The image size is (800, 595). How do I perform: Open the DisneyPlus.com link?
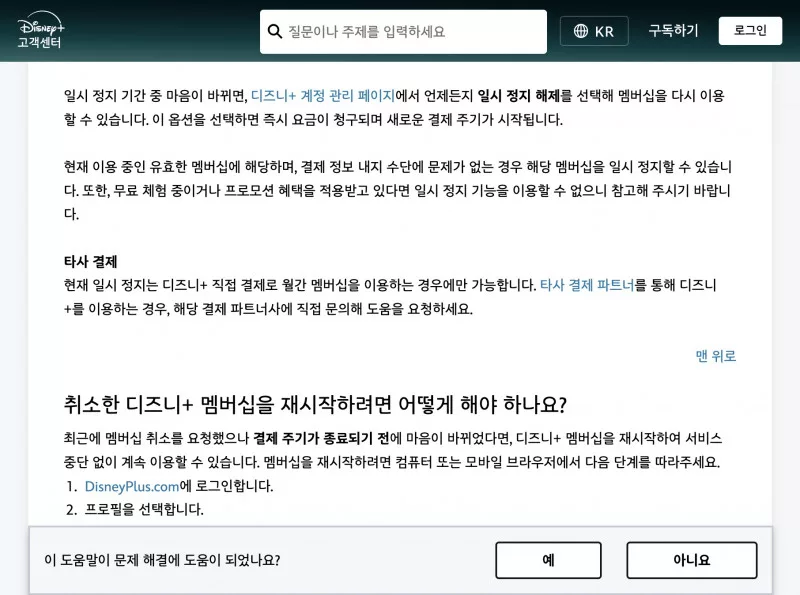coord(132,486)
